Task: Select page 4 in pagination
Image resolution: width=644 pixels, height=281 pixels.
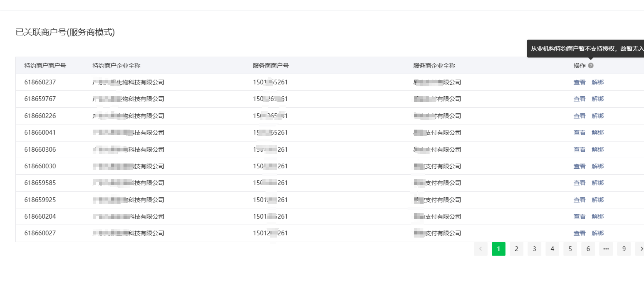Action: click(x=552, y=249)
